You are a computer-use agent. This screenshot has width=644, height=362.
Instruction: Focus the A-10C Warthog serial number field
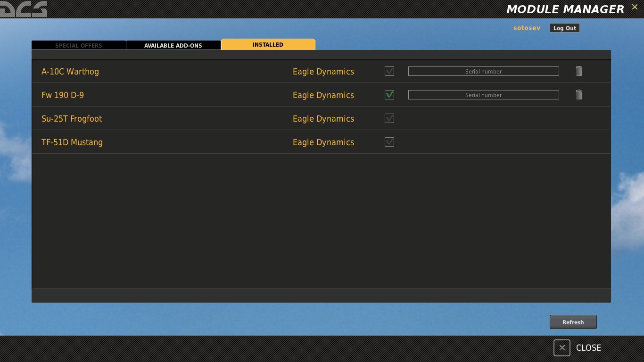point(484,71)
